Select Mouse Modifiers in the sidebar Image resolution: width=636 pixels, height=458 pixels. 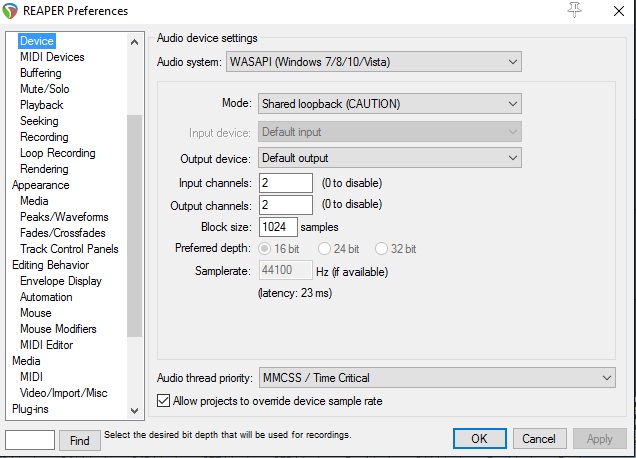coord(58,329)
